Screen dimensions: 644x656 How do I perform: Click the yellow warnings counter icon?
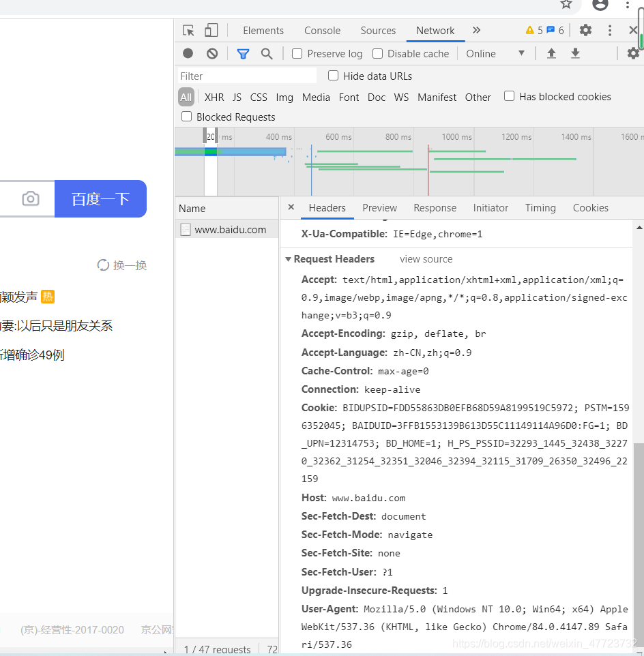(x=530, y=30)
